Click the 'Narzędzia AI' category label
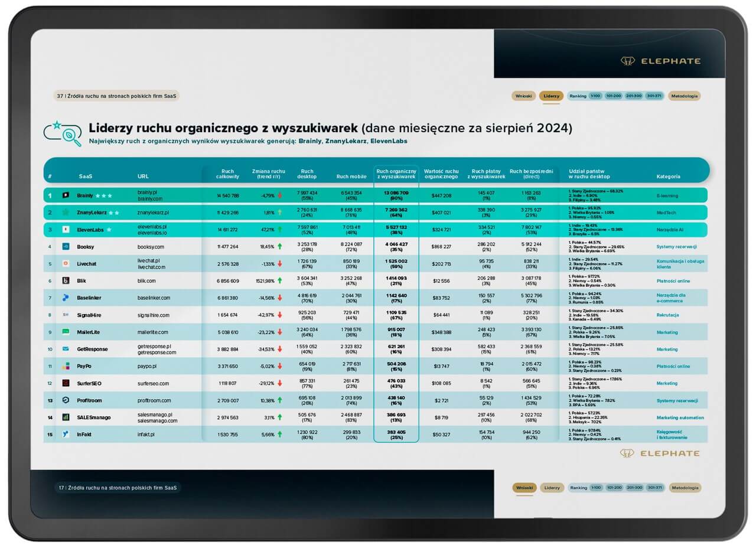Image resolution: width=756 pixels, height=555 pixels. coord(670,230)
